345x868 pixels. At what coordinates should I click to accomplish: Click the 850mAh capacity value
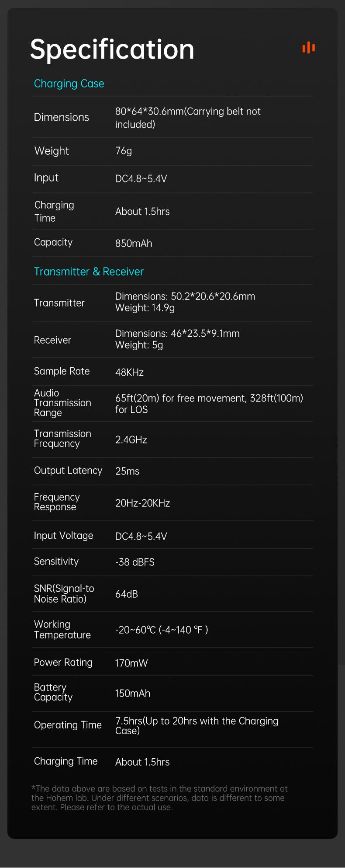click(x=134, y=243)
